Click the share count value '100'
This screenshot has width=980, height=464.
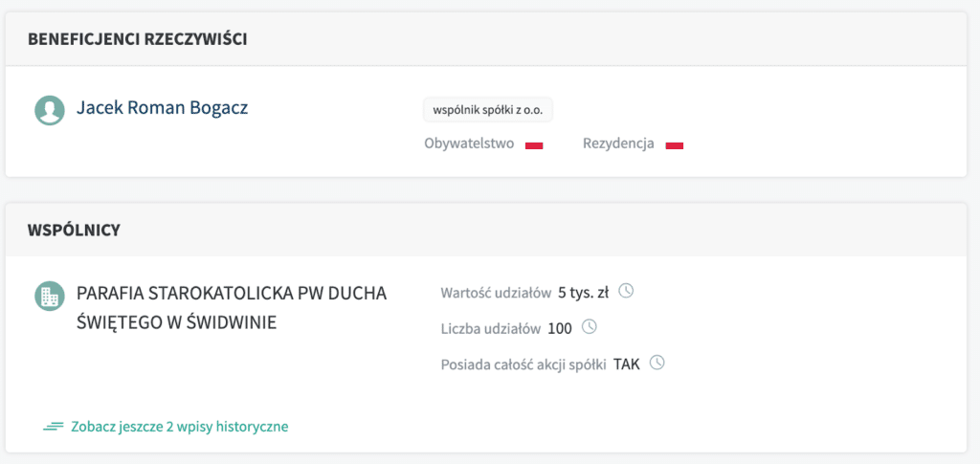point(560,328)
